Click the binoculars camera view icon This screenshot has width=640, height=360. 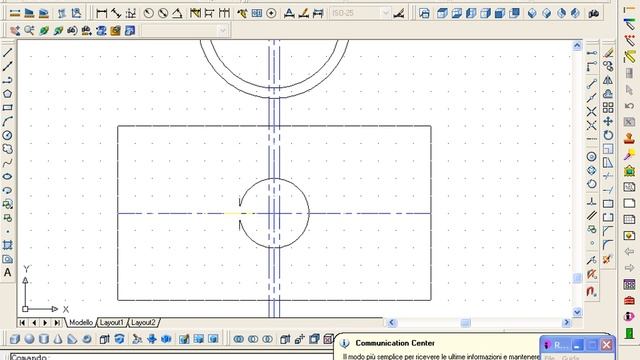(593, 13)
